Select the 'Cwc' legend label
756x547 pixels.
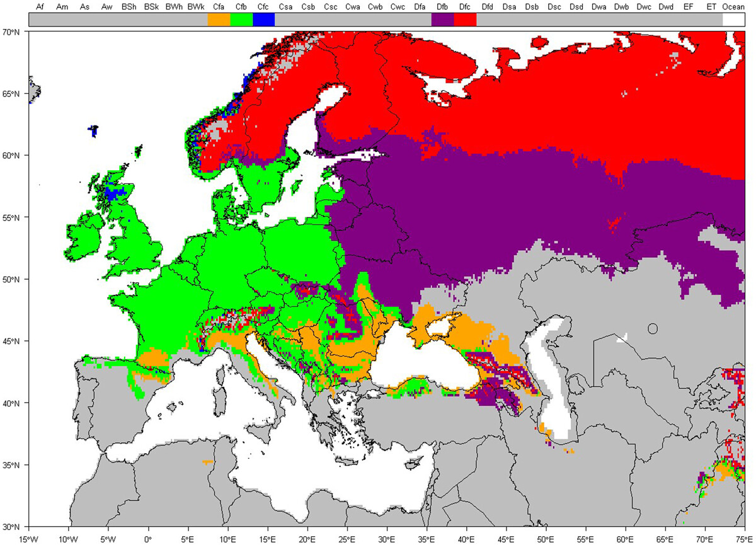(398, 7)
